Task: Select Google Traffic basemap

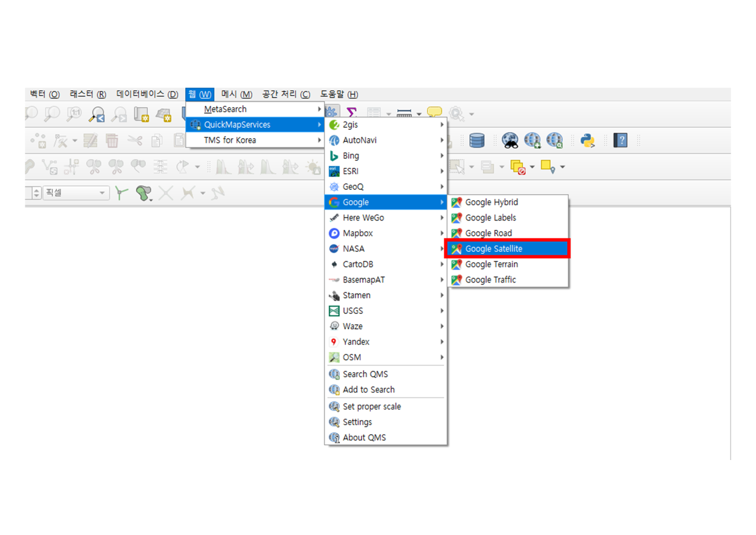Action: coord(508,280)
